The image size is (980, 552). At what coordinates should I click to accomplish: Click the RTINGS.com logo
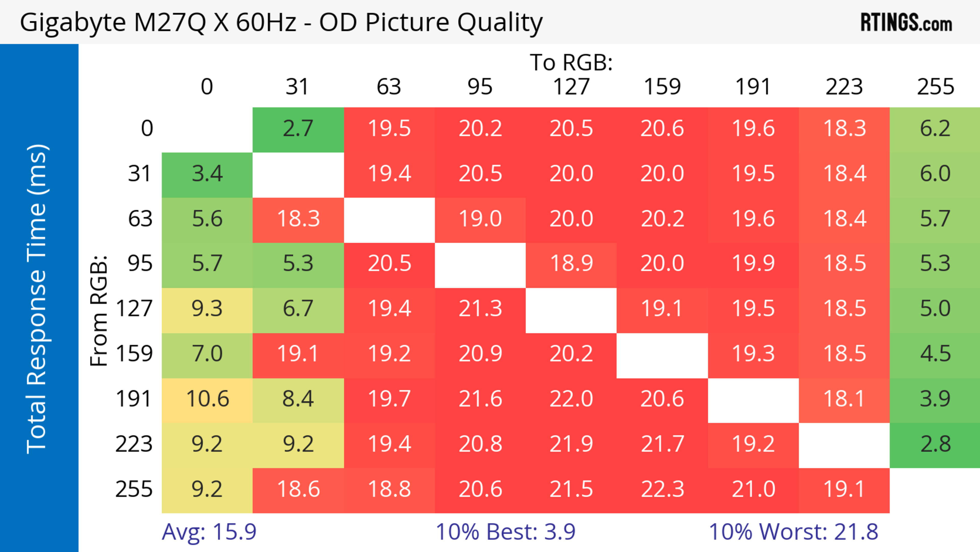906,23
